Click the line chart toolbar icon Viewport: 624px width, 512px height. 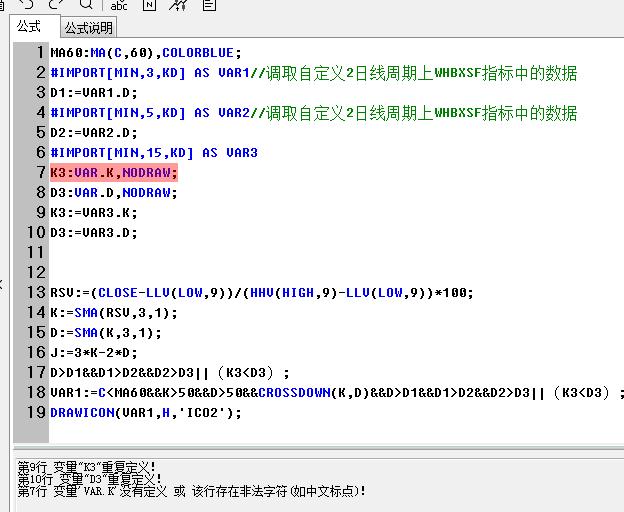pos(178,5)
